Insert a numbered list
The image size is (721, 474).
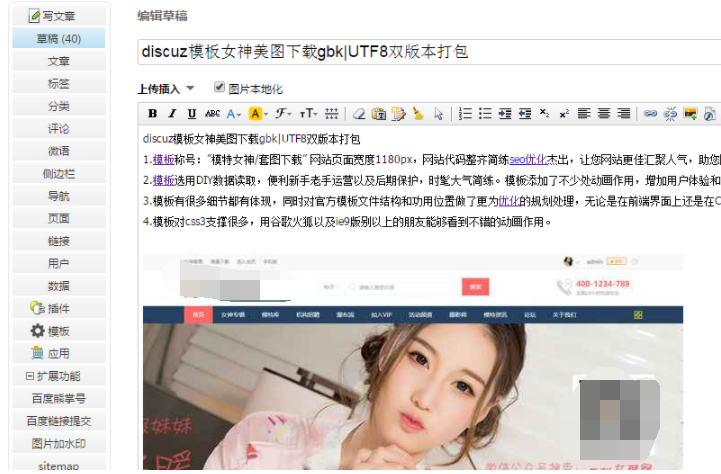465,114
